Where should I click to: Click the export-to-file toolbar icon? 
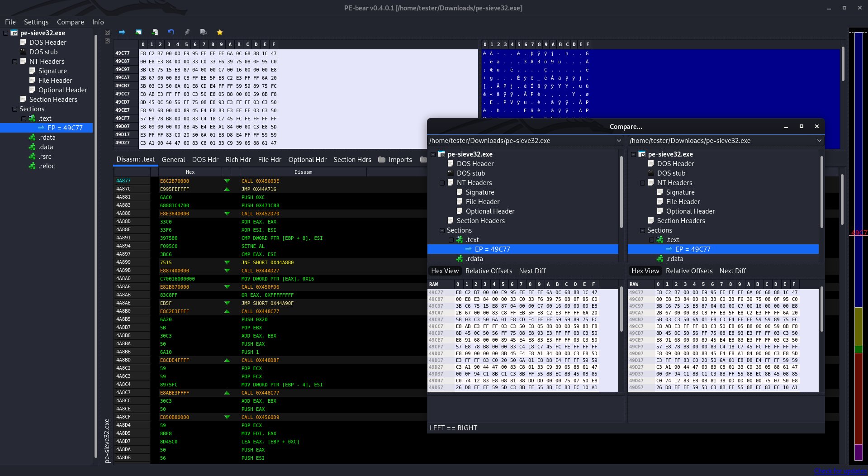click(x=154, y=32)
